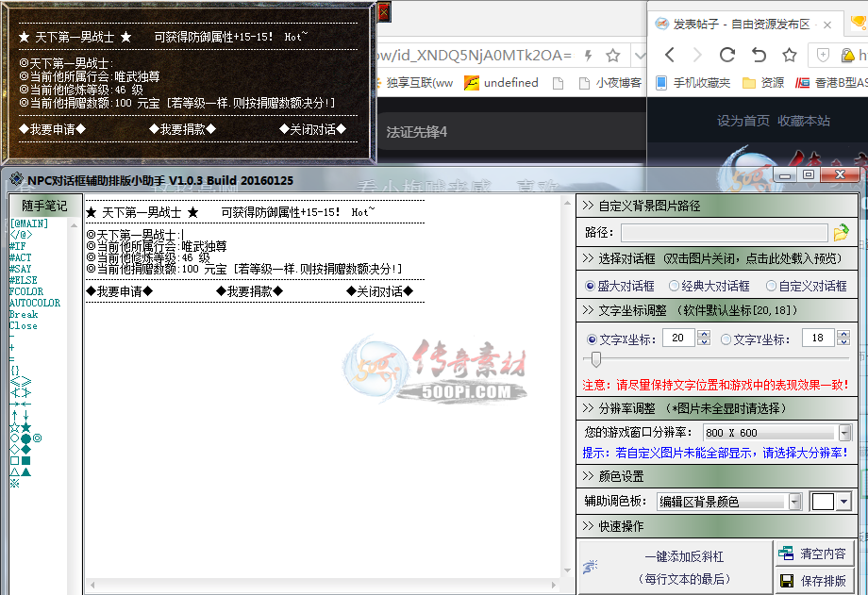Image resolution: width=868 pixels, height=595 pixels.
Task: Click the 分辨率调整 section header
Action: tap(717, 408)
